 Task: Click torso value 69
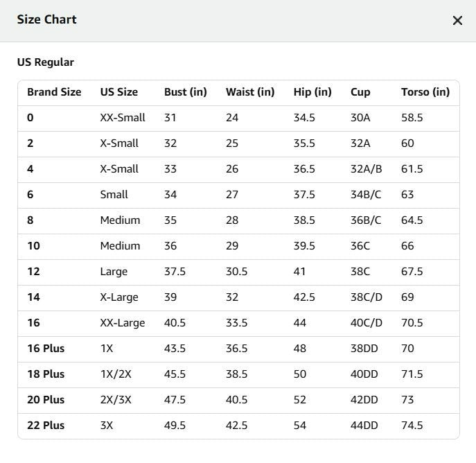[x=407, y=297]
